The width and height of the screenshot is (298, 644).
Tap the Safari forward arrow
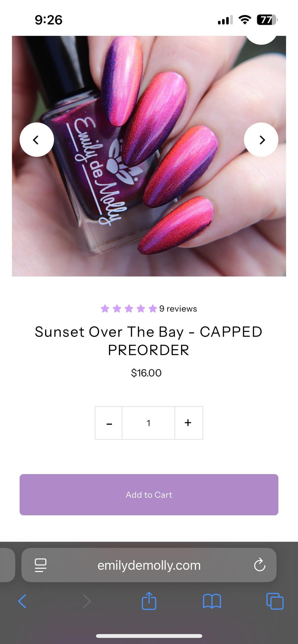tap(87, 601)
